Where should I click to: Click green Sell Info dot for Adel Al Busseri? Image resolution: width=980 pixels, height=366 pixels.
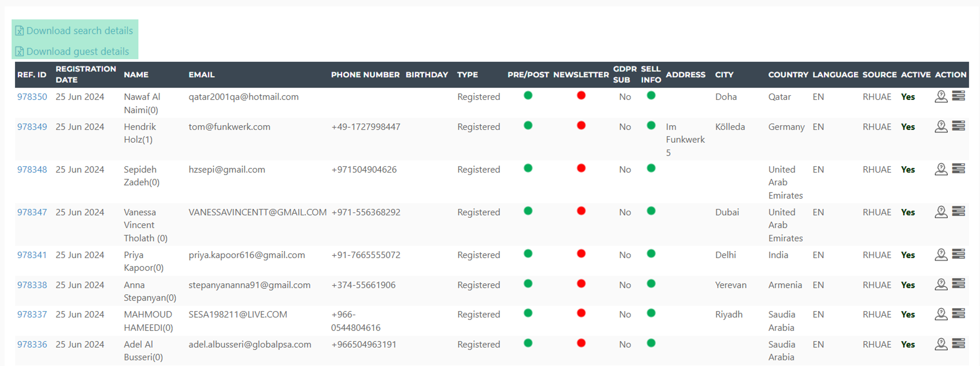(651, 343)
